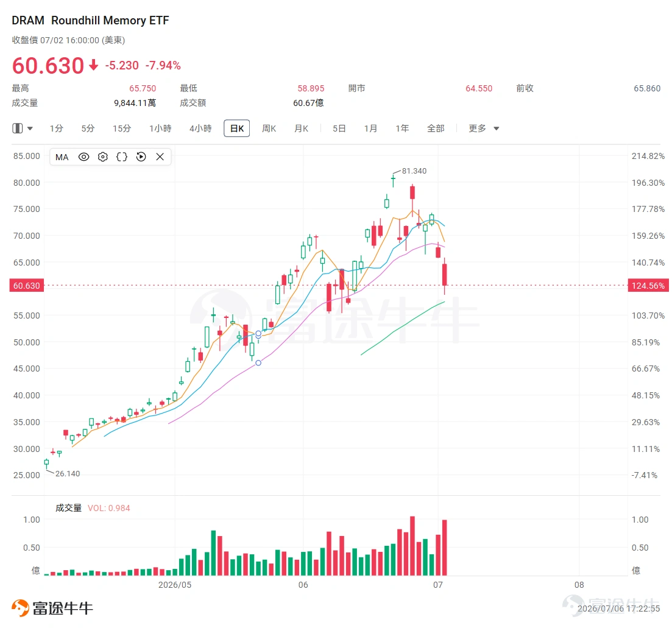Switch to 月K monthly chart
This screenshot has width=672, height=628.
click(301, 128)
